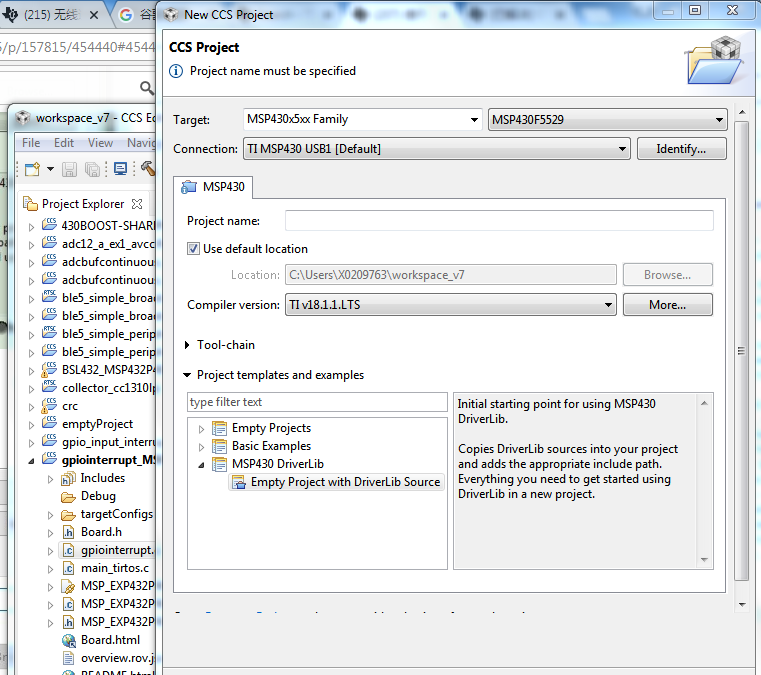Click the Board.h header file icon
This screenshot has width=761, height=675.
pyautogui.click(x=68, y=532)
